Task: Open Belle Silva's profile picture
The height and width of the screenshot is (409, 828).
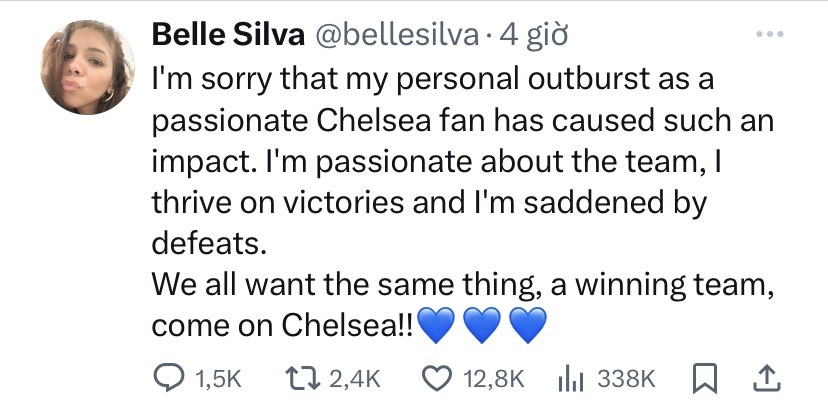Action: (x=87, y=67)
